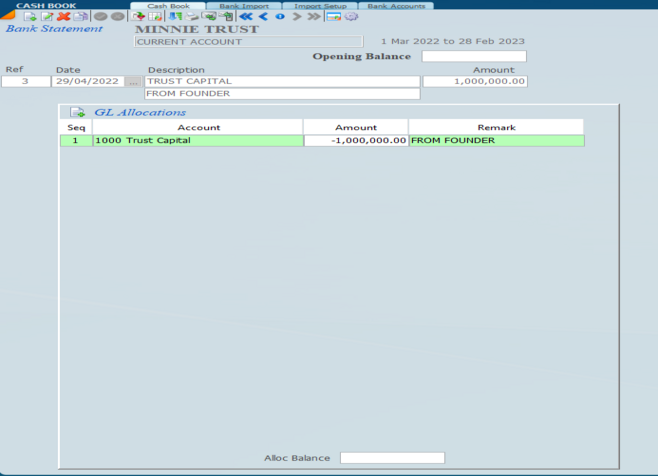Click the Opening Balance field
The height and width of the screenshot is (476, 658).
coord(474,56)
